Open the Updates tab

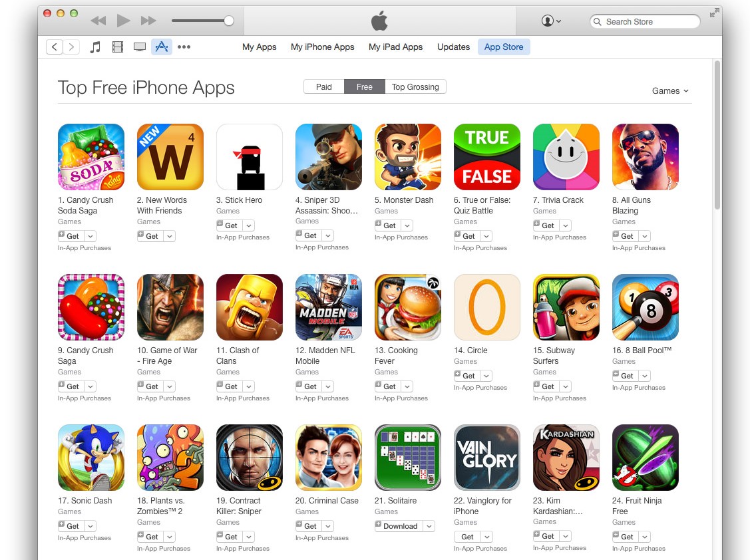(x=453, y=47)
